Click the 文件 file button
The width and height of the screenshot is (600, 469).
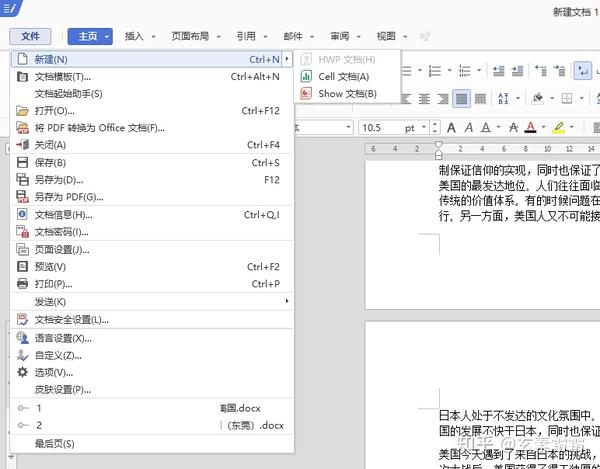click(x=30, y=36)
